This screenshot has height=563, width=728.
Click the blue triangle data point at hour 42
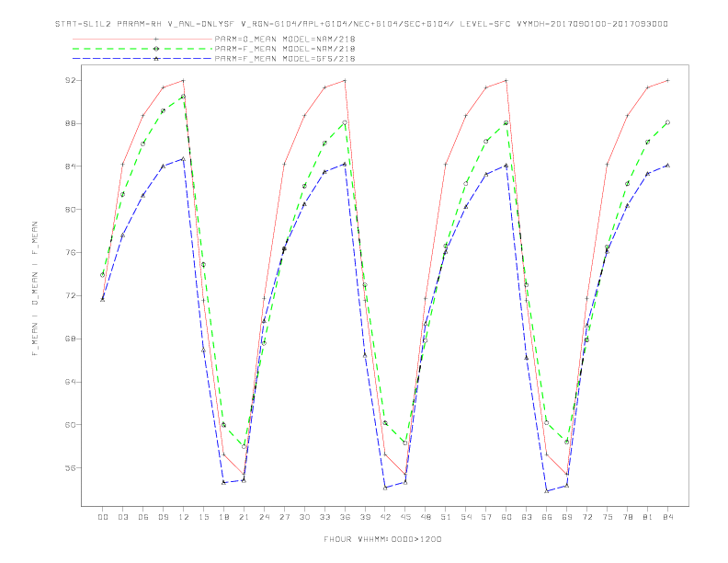[x=385, y=488]
